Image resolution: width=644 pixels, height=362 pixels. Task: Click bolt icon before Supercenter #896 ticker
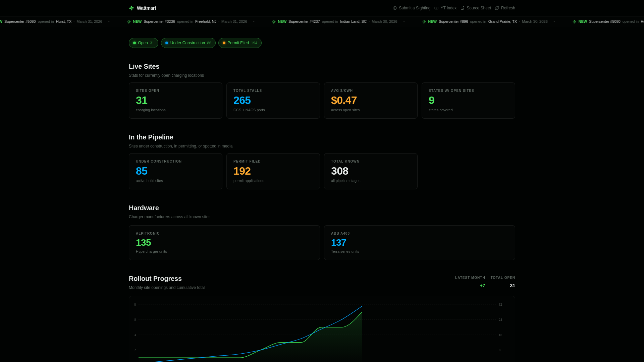point(424,22)
